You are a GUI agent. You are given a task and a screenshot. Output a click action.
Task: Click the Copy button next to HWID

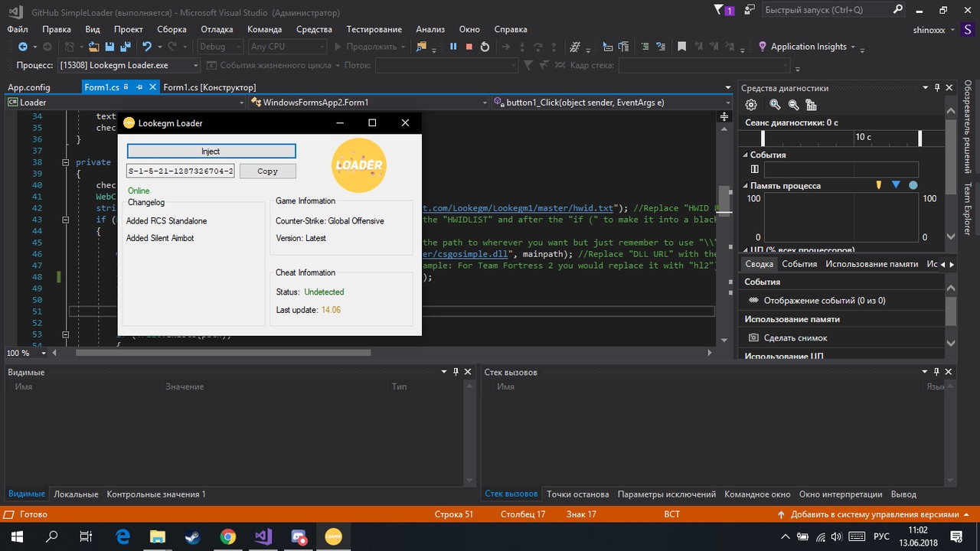267,171
